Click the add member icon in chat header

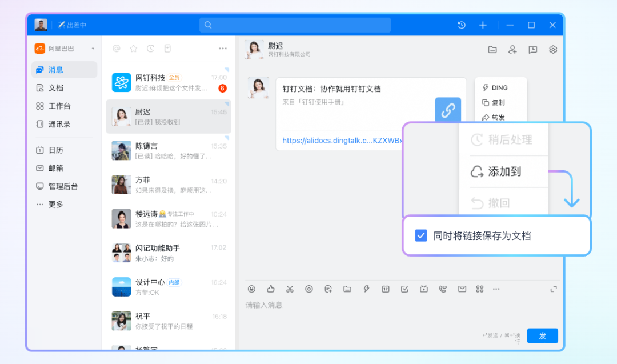point(512,50)
